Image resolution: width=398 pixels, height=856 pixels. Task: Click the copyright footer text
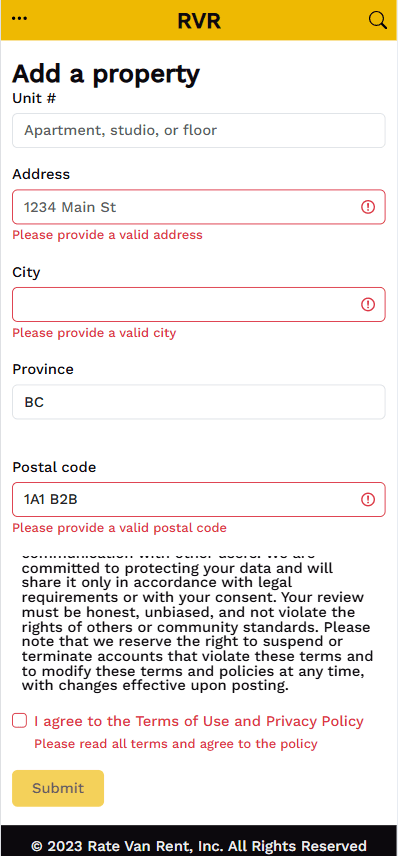[199, 846]
